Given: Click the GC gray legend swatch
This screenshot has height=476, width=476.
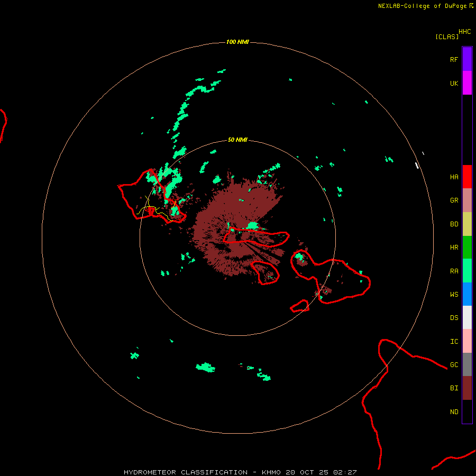Looking at the screenshot, I should (467, 364).
